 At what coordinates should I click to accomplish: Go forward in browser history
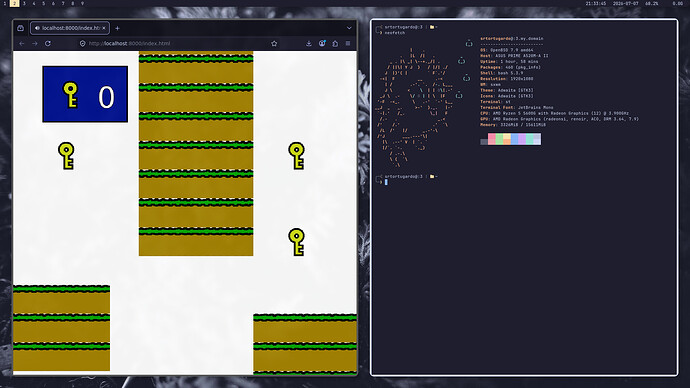coord(35,44)
